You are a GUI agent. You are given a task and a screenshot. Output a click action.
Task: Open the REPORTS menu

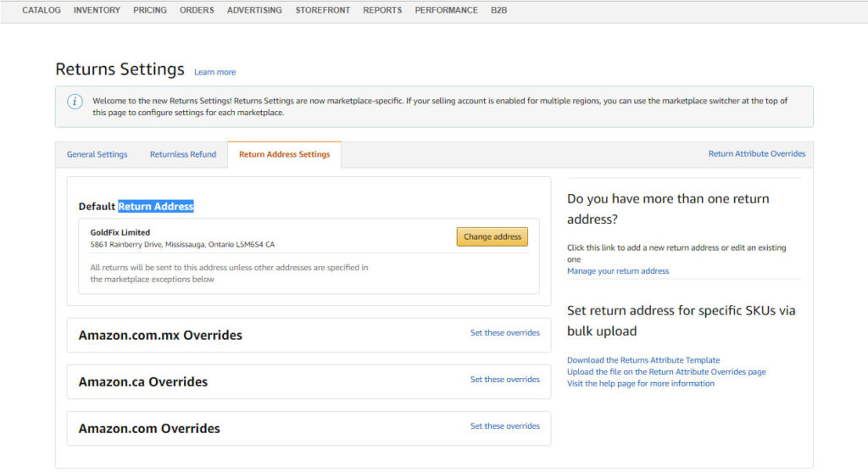[x=382, y=10]
